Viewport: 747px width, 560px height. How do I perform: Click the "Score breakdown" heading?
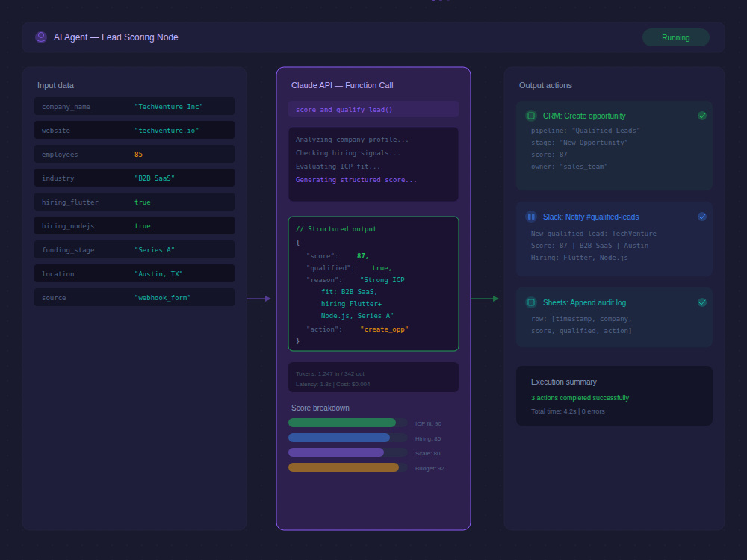320,408
